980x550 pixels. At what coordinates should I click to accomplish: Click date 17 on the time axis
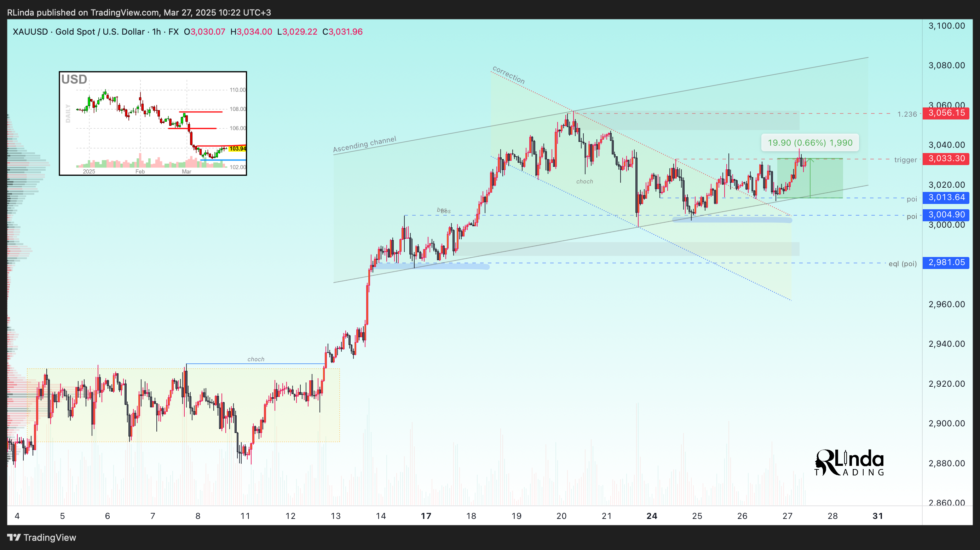click(x=426, y=516)
